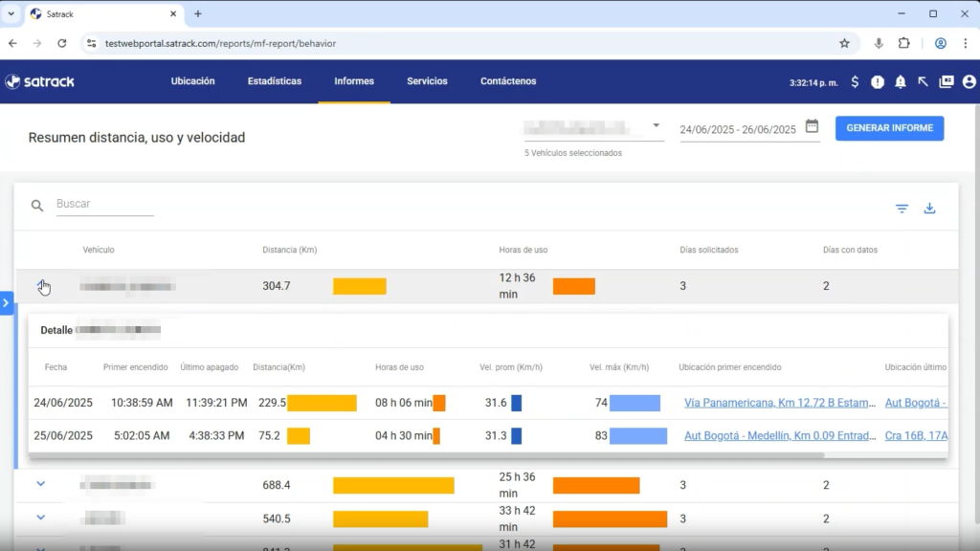980x551 pixels.
Task: Click the GENERAR INFORME button
Action: [889, 128]
